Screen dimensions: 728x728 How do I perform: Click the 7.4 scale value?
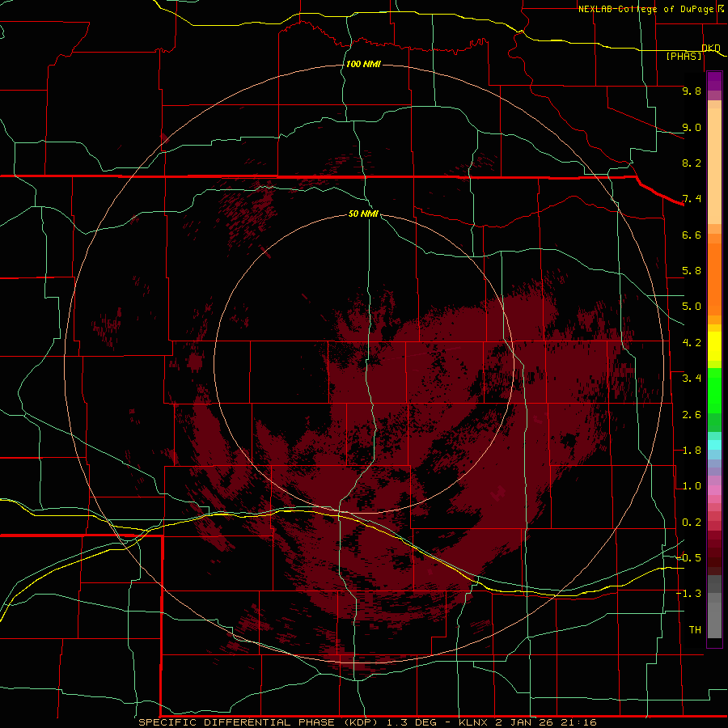692,199
